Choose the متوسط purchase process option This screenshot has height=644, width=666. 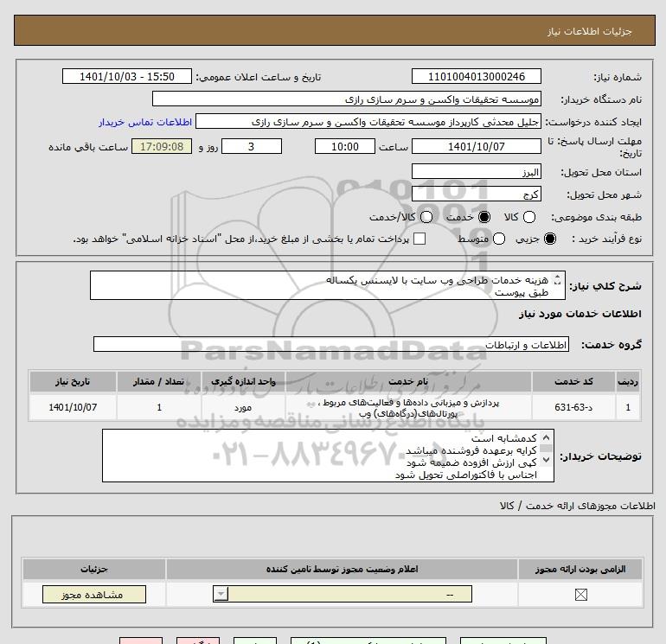499,239
